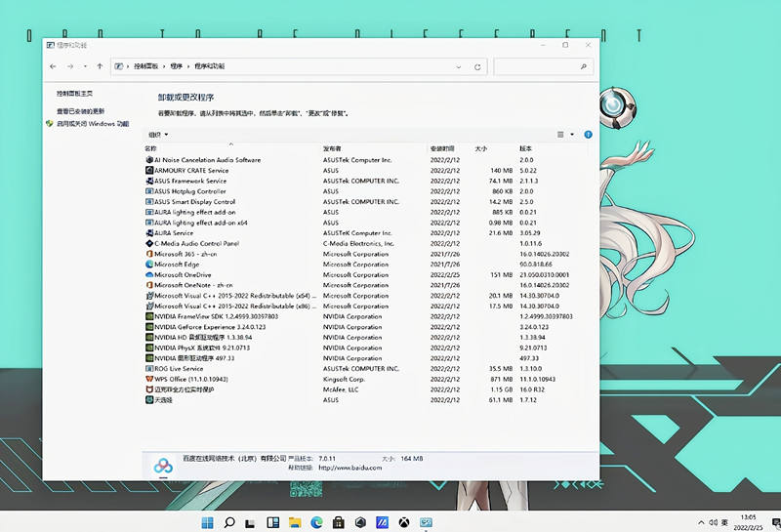Click the search magnifier icon
The width and height of the screenshot is (781, 532).
click(x=583, y=66)
